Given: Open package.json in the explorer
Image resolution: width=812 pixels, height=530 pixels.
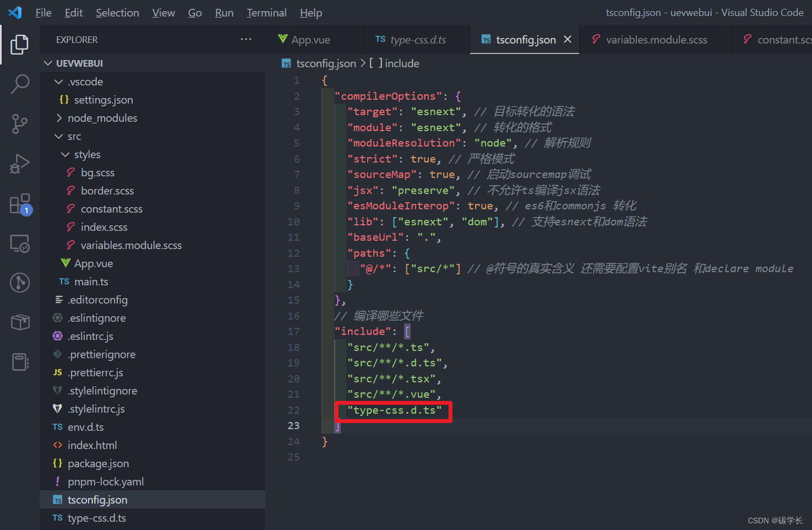Looking at the screenshot, I should click(x=152, y=463).
